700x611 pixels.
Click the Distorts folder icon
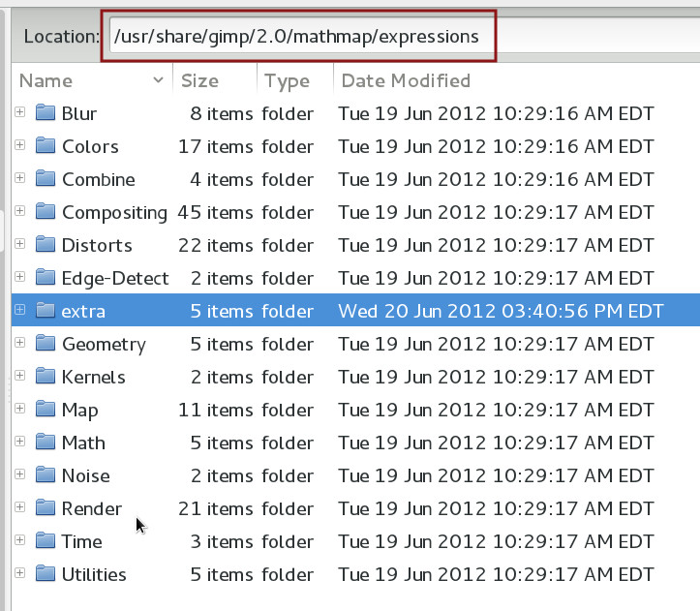pos(46,244)
